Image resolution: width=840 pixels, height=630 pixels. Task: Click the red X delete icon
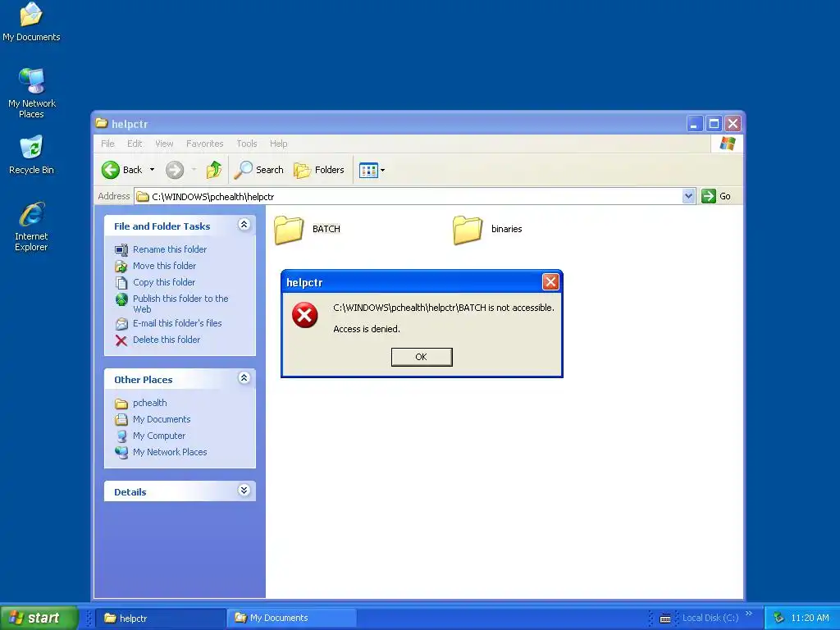click(x=121, y=340)
